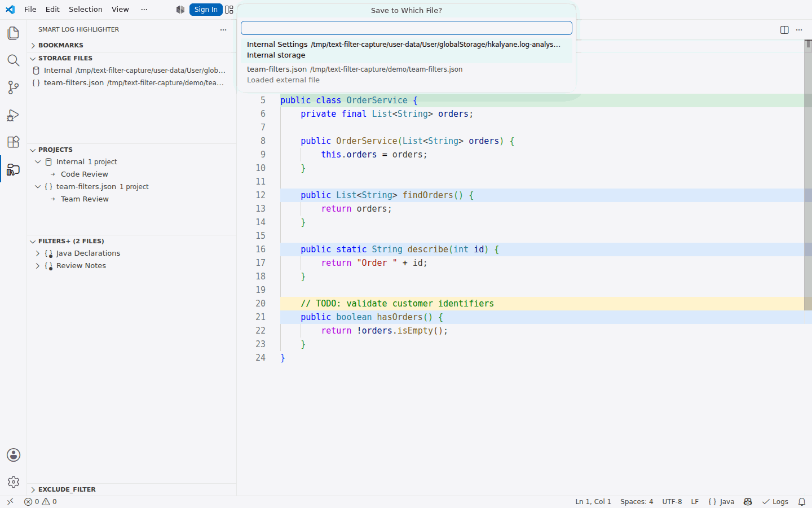Screen dimensions: 812x508
Task: Click the Sign In button
Action: pos(206,10)
